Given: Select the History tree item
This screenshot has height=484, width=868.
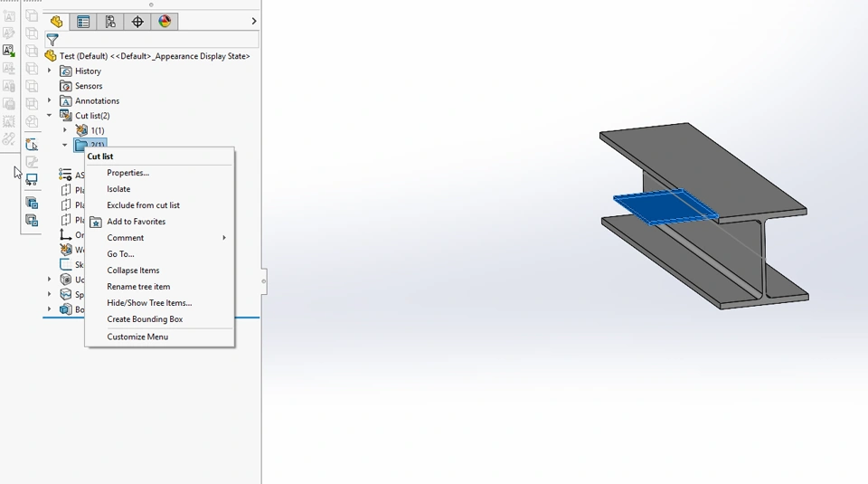Looking at the screenshot, I should [x=88, y=71].
